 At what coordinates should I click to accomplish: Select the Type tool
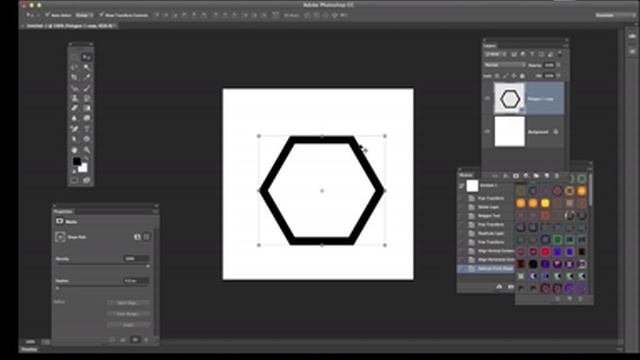point(87,129)
